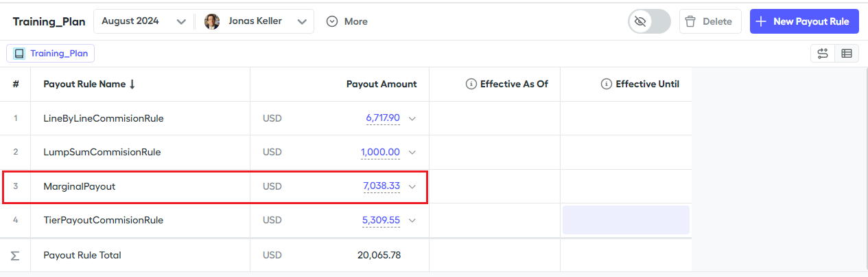Switch to table layout view icon
Viewport: 868px width, 277px height.
pyautogui.click(x=846, y=54)
